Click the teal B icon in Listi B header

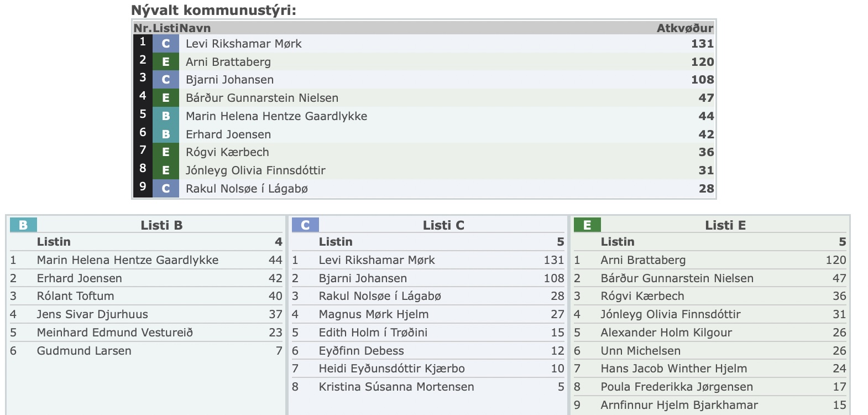(x=23, y=225)
